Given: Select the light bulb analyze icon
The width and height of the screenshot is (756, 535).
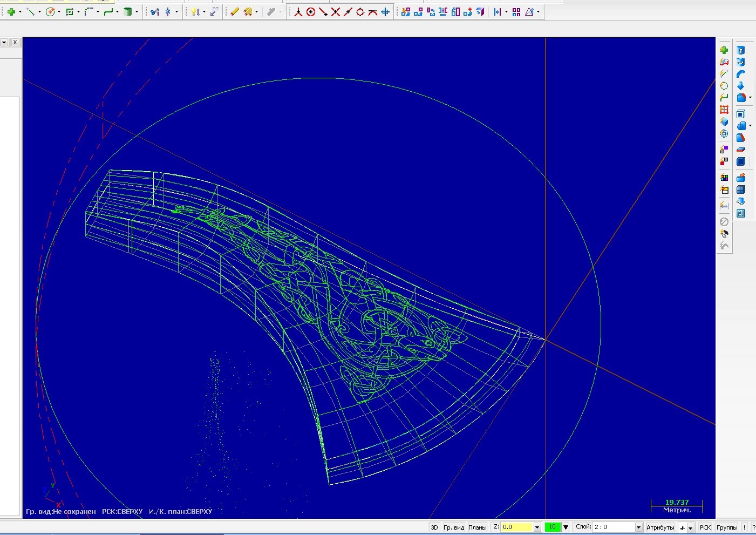Looking at the screenshot, I should click(195, 12).
